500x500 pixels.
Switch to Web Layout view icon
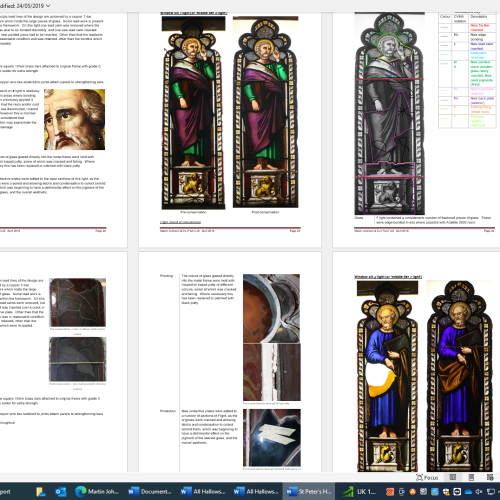[490, 477]
